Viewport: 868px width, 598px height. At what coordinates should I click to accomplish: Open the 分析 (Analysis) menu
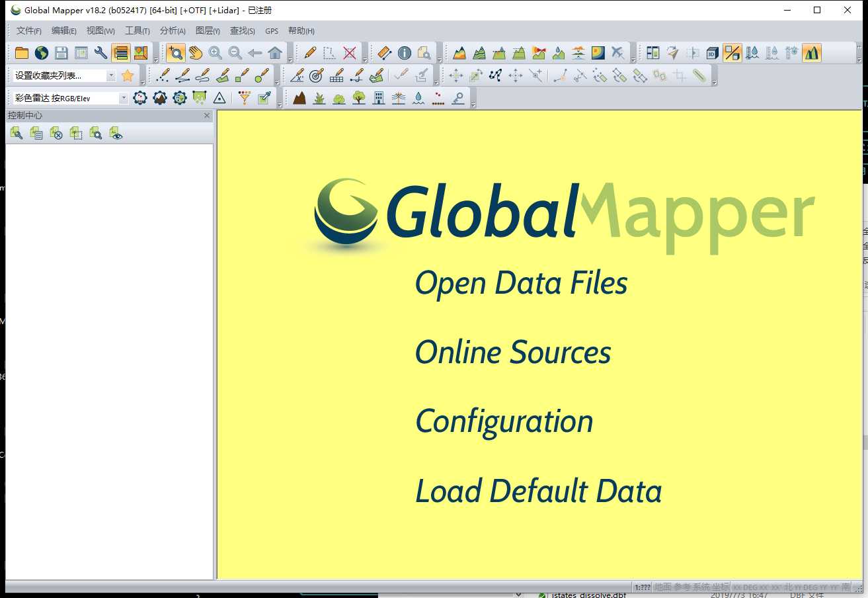[173, 30]
